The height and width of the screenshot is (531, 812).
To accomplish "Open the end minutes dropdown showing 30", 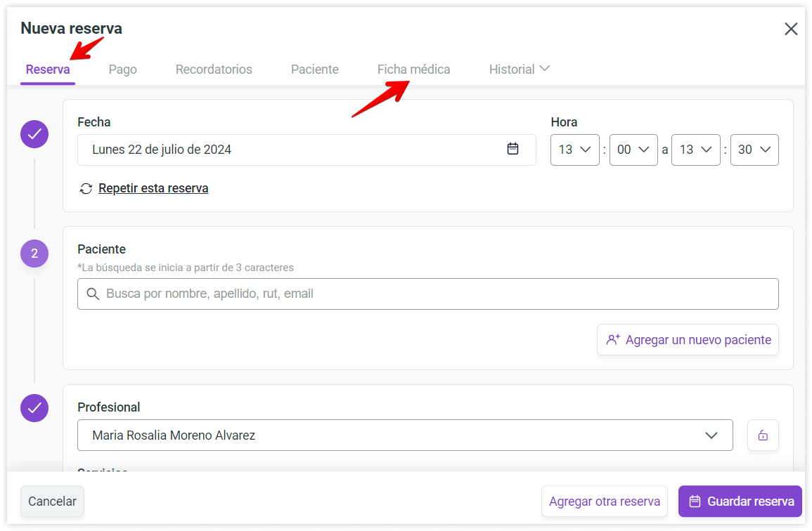I will [754, 150].
